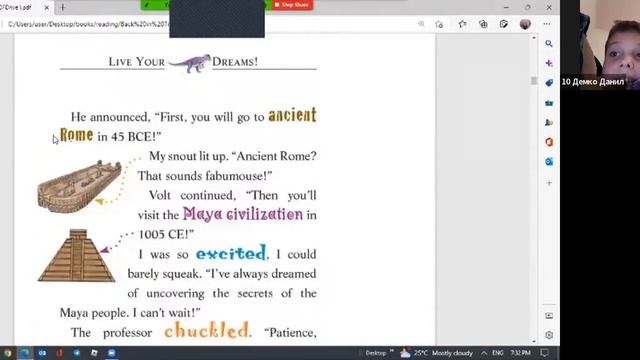Viewport: 640px width, 360px height.
Task: Click the PDF vertical scrollbar thumb
Action: point(534,80)
